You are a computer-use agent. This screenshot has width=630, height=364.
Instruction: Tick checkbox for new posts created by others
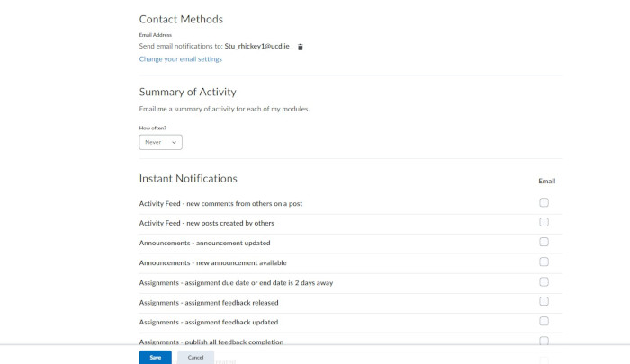544,223
